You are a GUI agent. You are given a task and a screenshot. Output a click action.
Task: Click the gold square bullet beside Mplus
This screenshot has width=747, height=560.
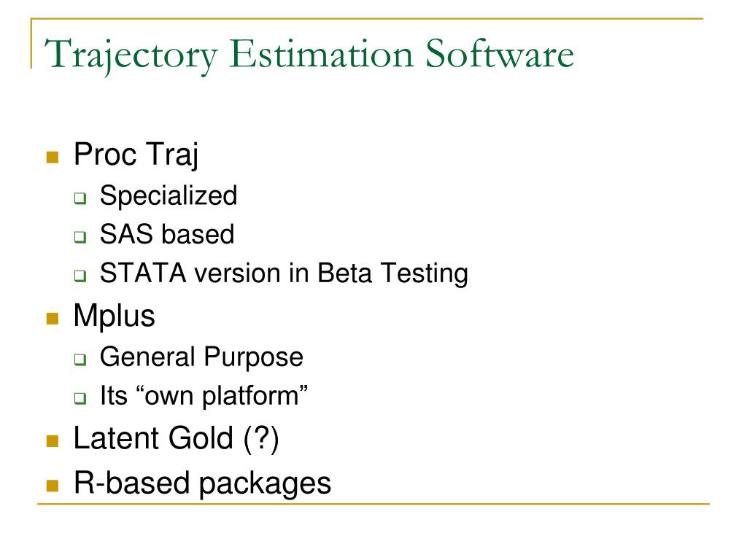click(53, 318)
